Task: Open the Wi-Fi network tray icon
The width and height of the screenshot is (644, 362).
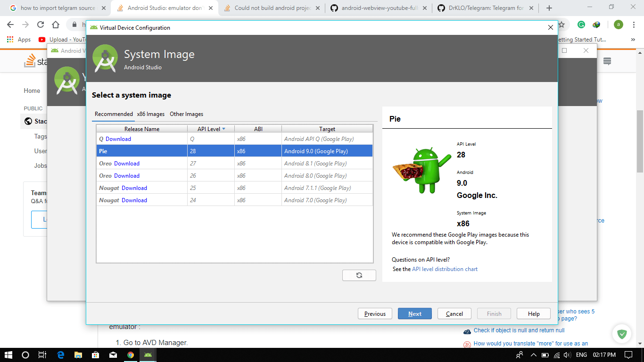Action: point(557,355)
